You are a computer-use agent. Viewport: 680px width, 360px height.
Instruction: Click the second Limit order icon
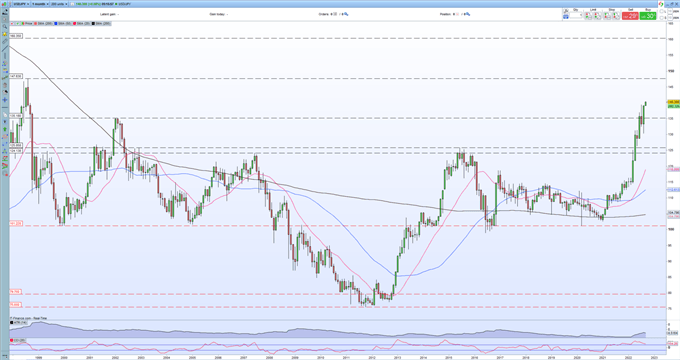[597, 16]
